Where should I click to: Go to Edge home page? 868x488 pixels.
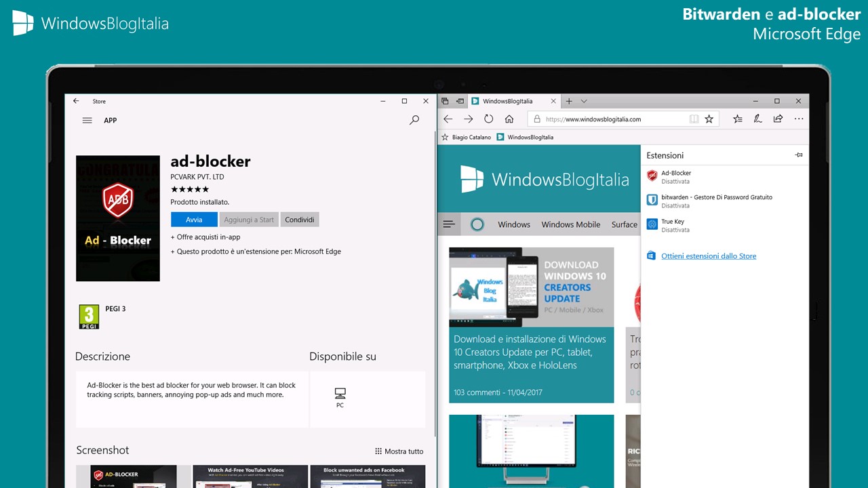point(509,119)
